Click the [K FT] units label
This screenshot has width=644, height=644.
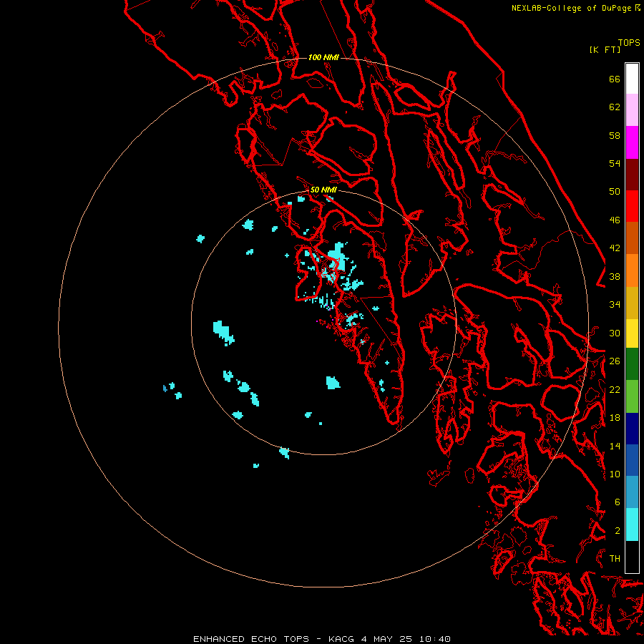[605, 49]
